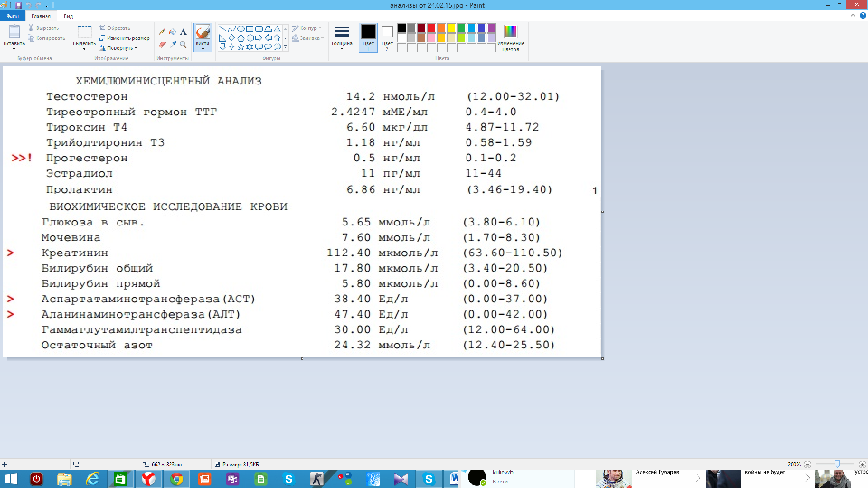868x488 pixels.
Task: Select the Text tool
Action: coord(183,32)
